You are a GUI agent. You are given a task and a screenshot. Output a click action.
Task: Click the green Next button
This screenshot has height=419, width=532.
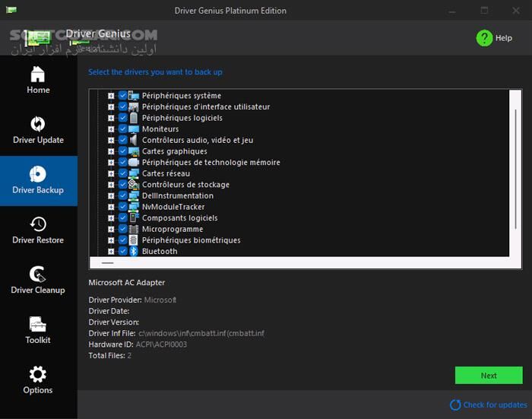click(x=489, y=375)
